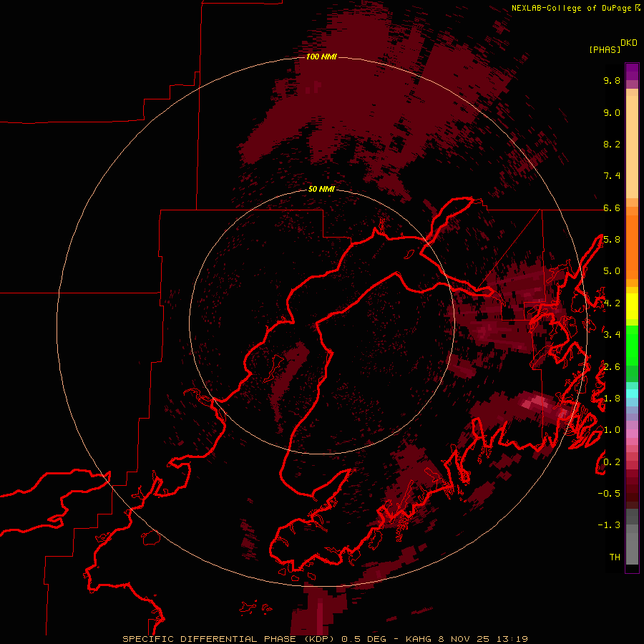Click the 50 NMI range ring label
The height and width of the screenshot is (644, 644).
321,190
